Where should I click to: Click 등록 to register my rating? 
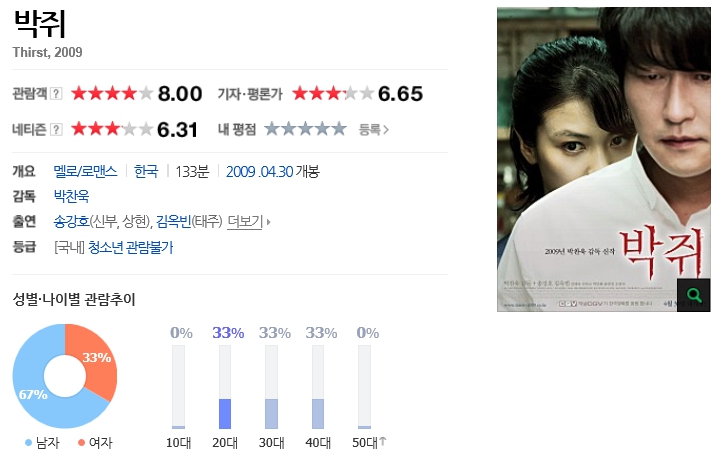pos(374,130)
